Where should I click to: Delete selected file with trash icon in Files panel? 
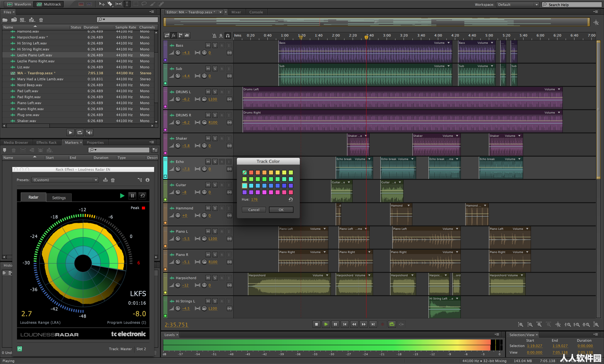[41, 20]
